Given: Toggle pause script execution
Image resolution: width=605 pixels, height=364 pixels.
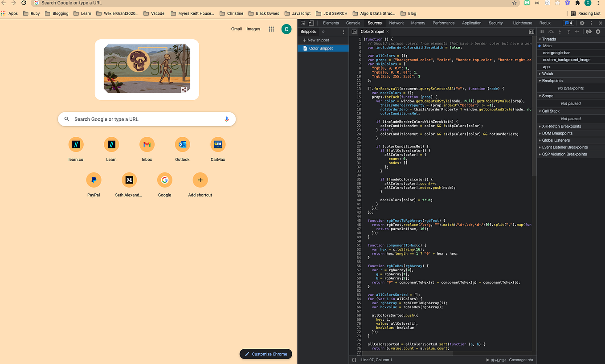Looking at the screenshot, I should [x=542, y=32].
